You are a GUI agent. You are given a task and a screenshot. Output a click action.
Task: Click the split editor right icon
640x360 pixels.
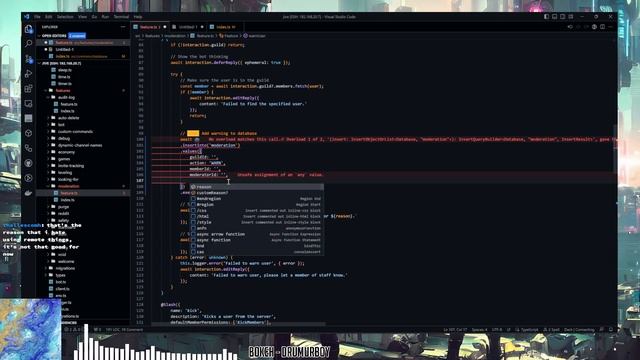pos(602,27)
